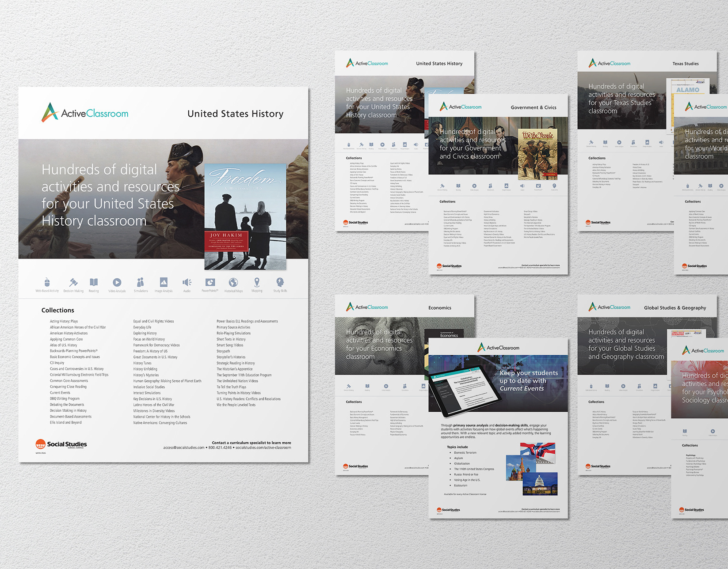
Task: Click the Study Skills icon on large flyer
Action: tap(280, 282)
